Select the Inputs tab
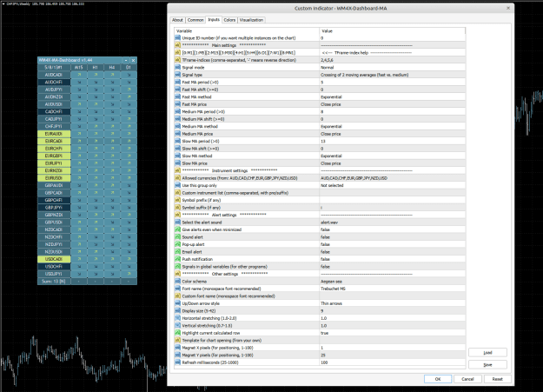The image size is (543, 392). pyautogui.click(x=214, y=20)
